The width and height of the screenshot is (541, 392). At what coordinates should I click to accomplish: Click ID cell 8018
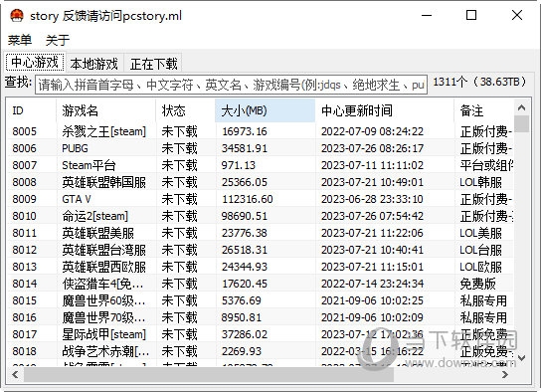(24, 351)
